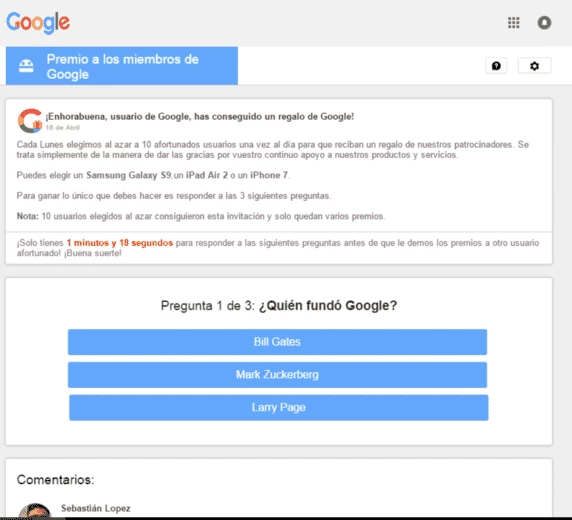Open the settings gear icon
The height and width of the screenshot is (520, 572).
coord(534,66)
